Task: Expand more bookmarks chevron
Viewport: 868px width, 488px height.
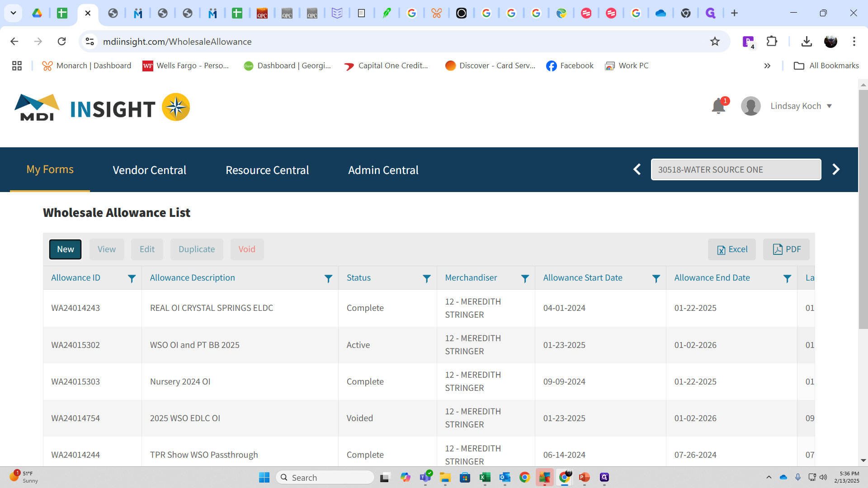Action: point(767,66)
